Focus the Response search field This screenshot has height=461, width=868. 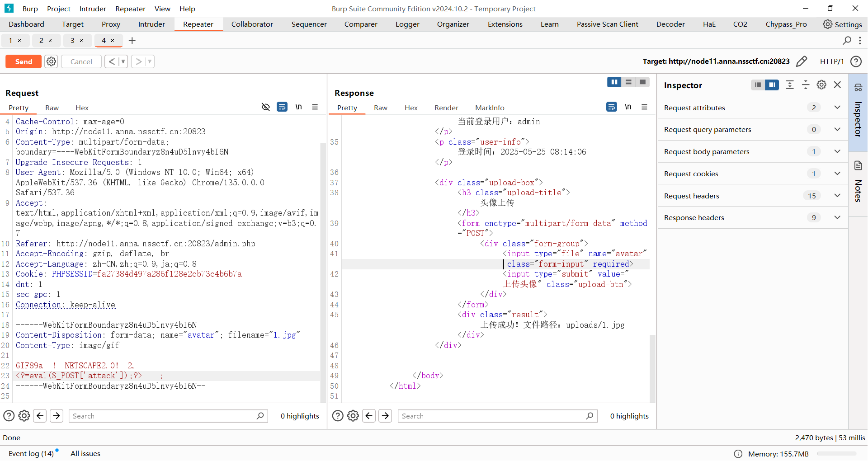(497, 416)
